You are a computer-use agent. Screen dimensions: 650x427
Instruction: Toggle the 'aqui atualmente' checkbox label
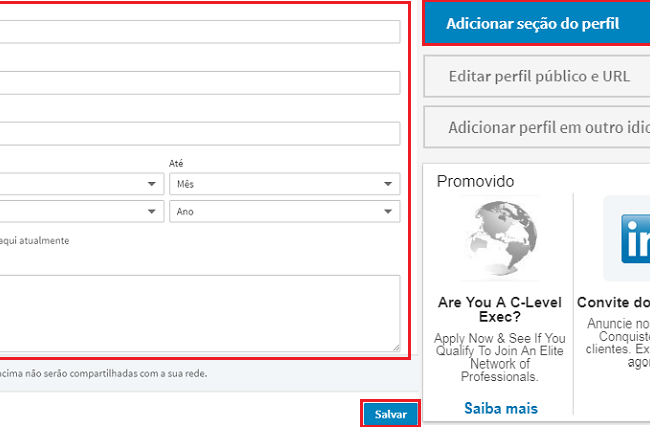point(35,241)
